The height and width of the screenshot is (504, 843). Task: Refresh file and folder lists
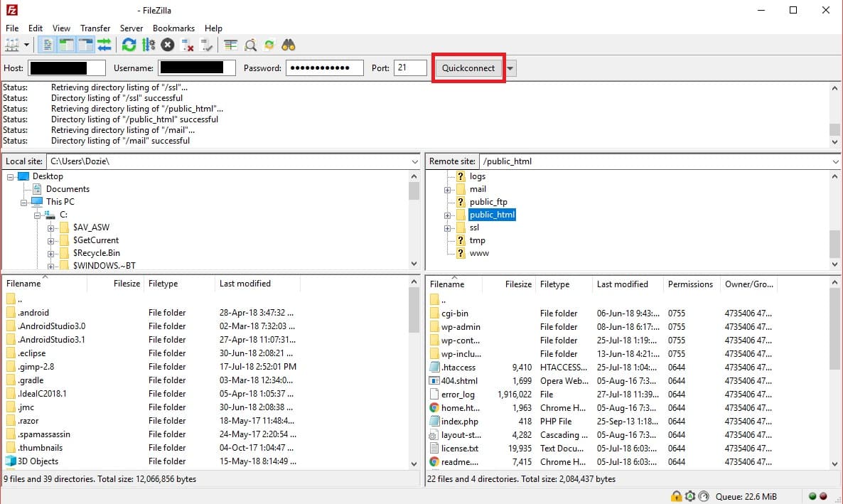point(129,45)
